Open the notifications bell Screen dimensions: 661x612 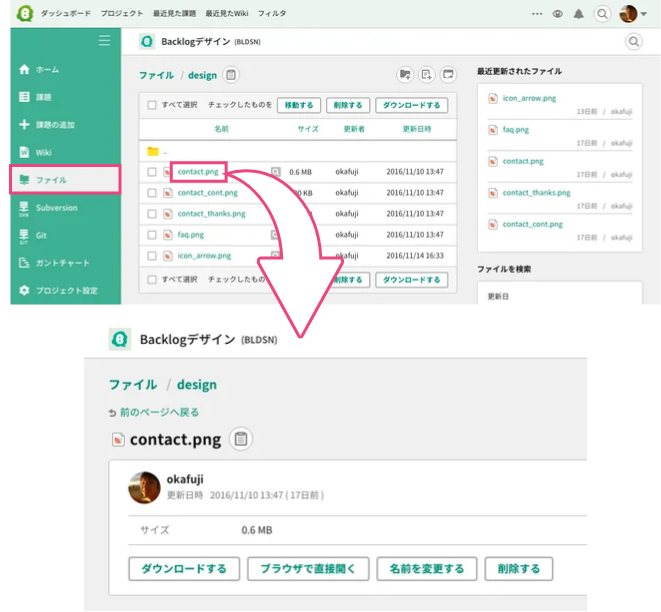[579, 14]
